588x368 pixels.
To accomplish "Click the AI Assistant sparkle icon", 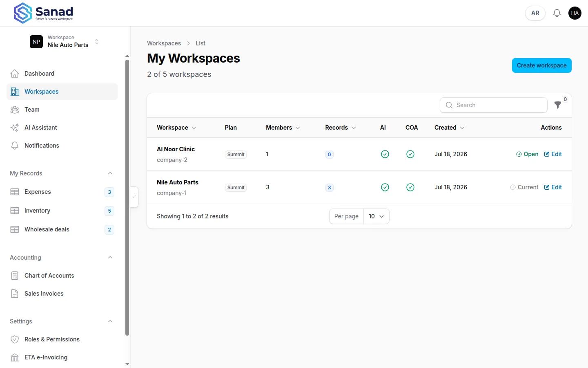I will (x=15, y=128).
